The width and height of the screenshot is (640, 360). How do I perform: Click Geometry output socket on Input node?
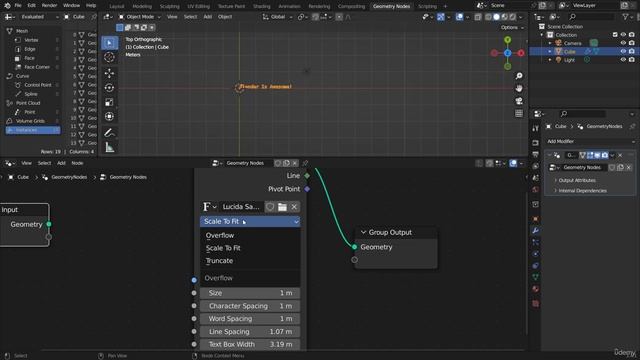click(x=49, y=224)
